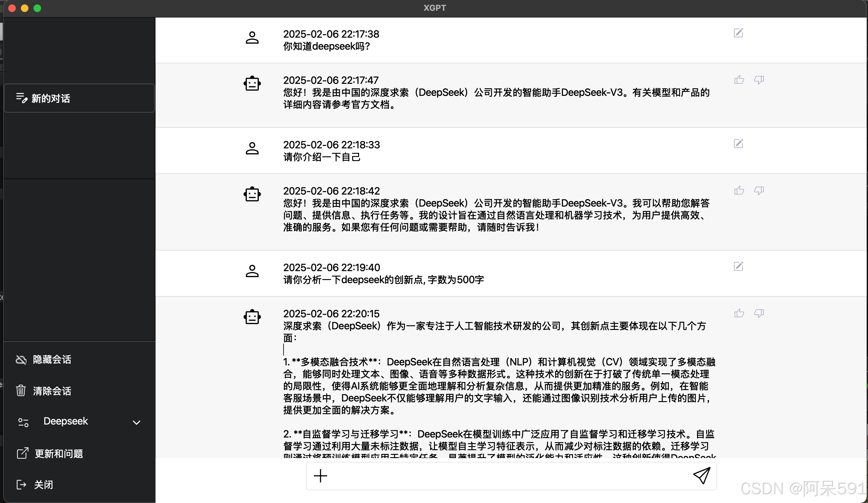
Task: Open 更新和问题 update page
Action: (x=58, y=453)
